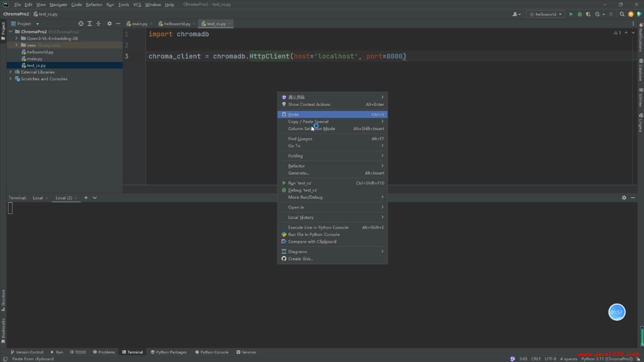Click the locate-file target icon in Project panel
The image size is (644, 362).
coord(81,24)
